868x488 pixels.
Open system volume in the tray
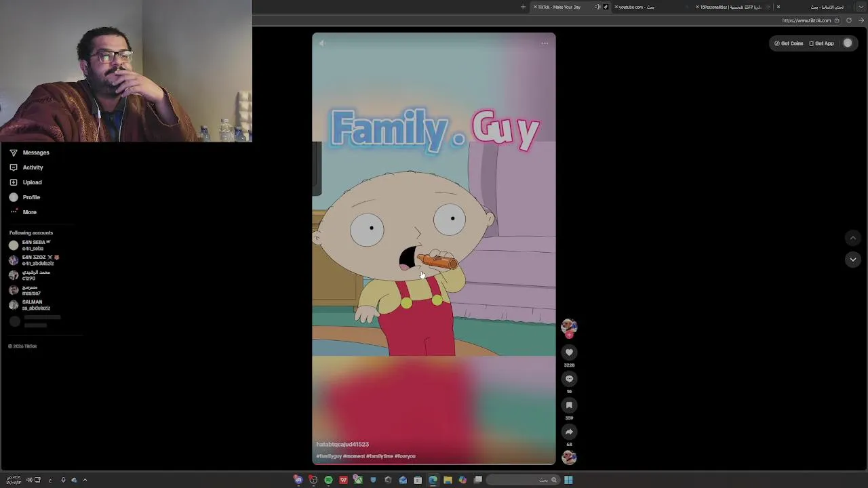click(x=29, y=480)
